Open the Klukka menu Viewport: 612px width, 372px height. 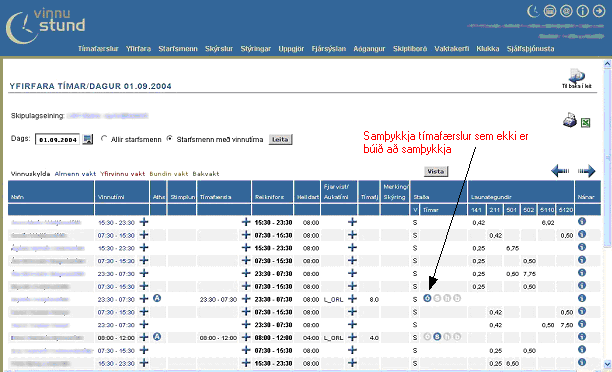click(488, 49)
